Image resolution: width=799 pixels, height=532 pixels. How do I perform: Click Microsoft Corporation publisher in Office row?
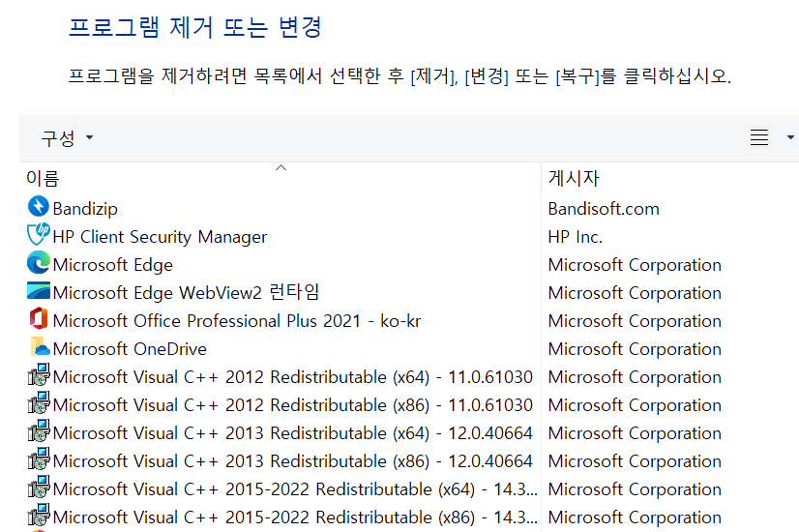click(635, 321)
